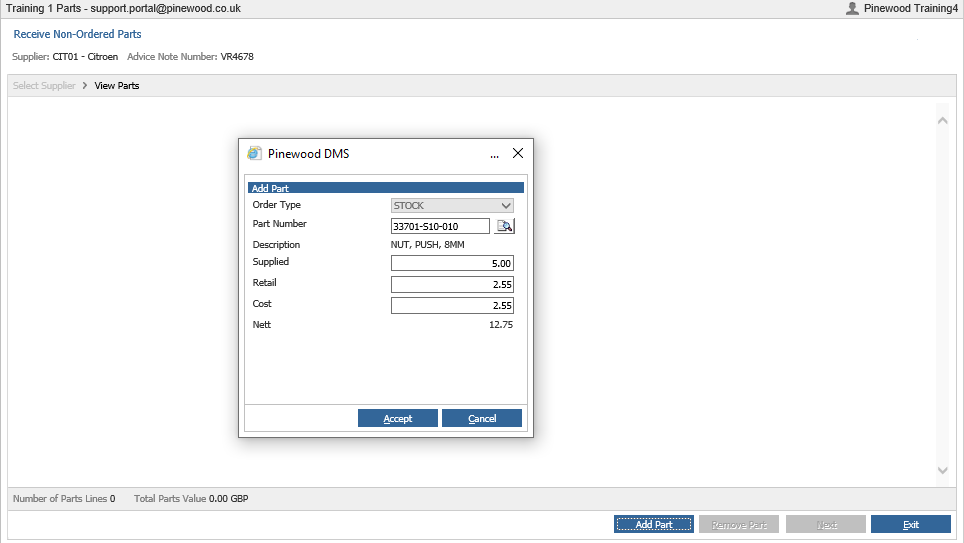Click the user profile icon beside Pinewood Training4
964x543 pixels.
click(x=852, y=8)
